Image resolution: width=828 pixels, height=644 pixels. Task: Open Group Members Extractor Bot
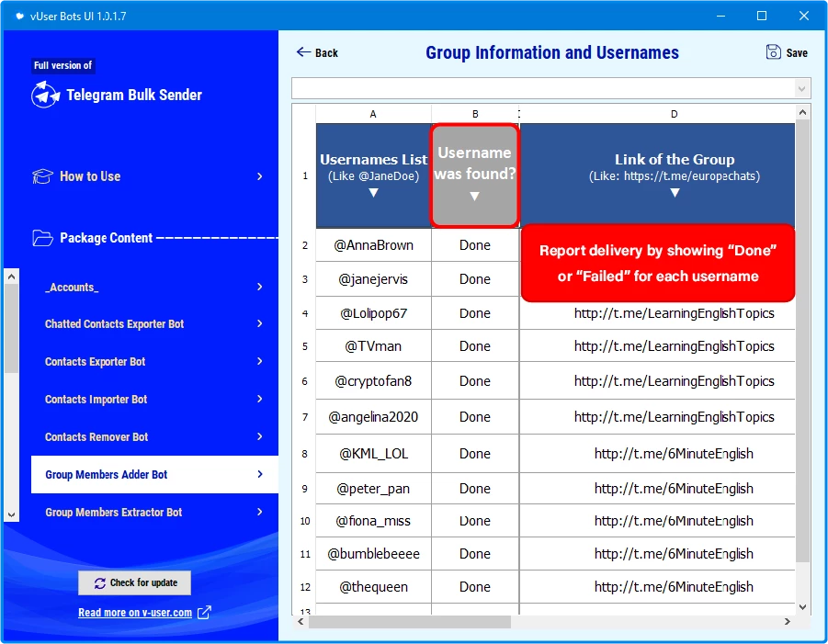[154, 512]
